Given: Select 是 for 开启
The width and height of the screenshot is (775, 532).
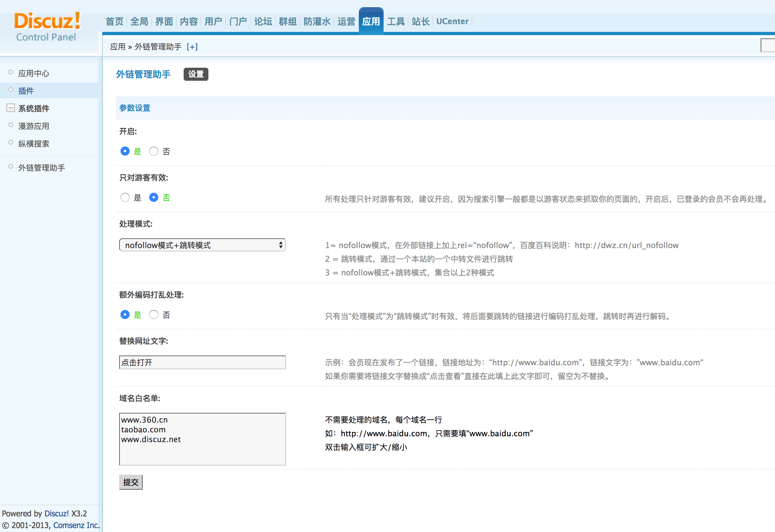Looking at the screenshot, I should 125,151.
